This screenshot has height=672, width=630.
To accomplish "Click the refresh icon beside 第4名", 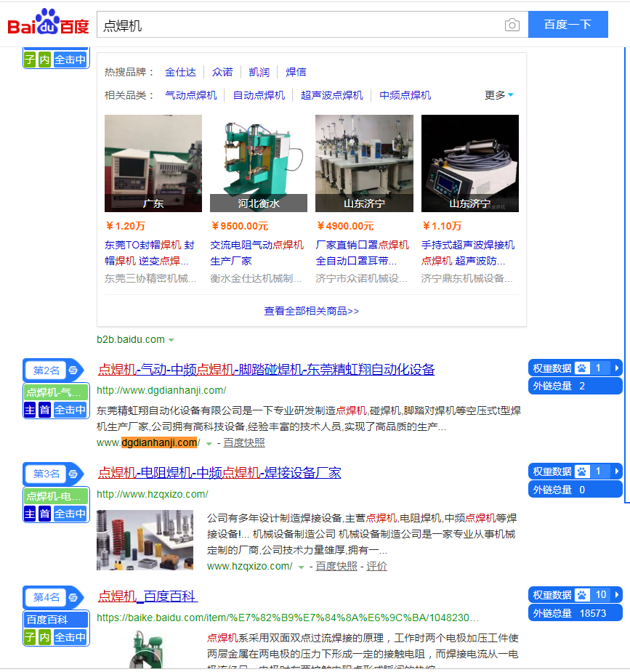I will [73, 597].
